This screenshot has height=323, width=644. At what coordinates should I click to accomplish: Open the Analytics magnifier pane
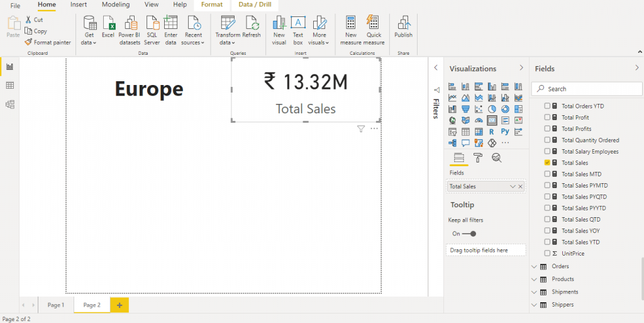497,158
